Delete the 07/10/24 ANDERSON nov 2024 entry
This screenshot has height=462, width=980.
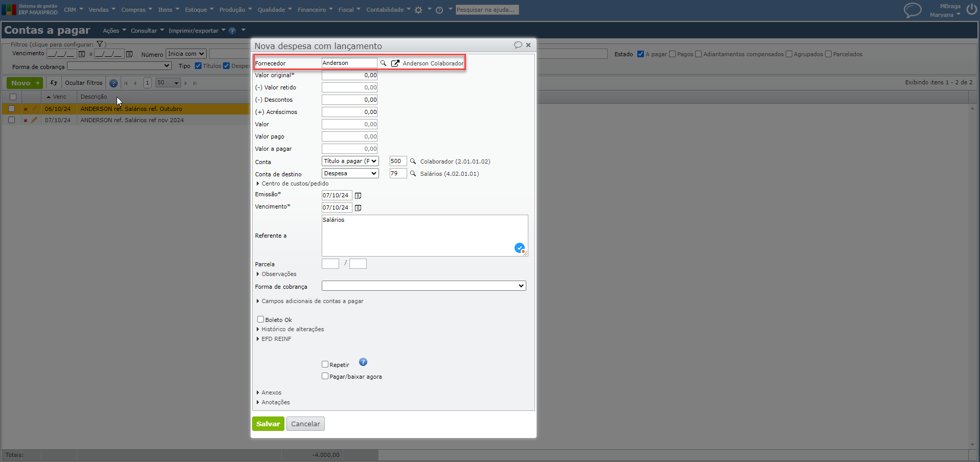(x=25, y=121)
